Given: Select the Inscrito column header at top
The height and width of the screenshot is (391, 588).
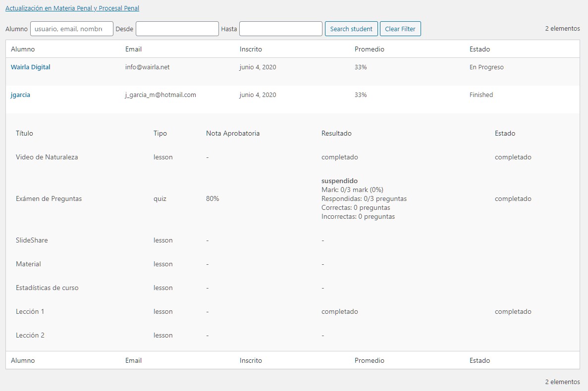Looking at the screenshot, I should click(251, 49).
